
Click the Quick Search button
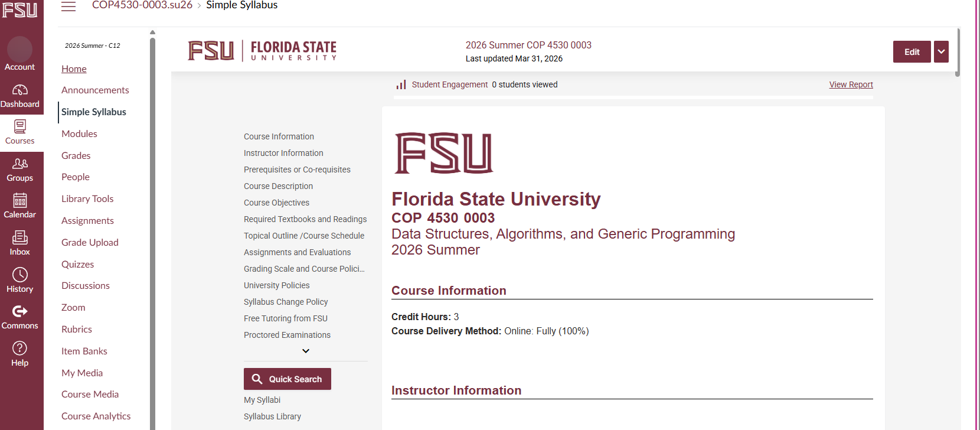coord(288,379)
